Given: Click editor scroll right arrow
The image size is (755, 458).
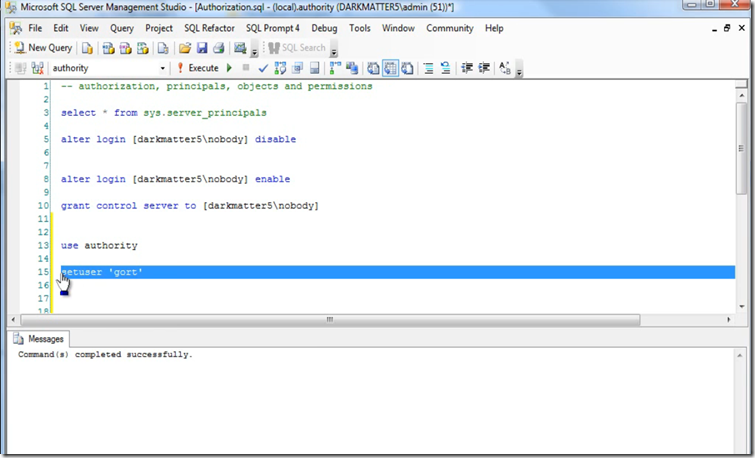Looking at the screenshot, I should [729, 319].
